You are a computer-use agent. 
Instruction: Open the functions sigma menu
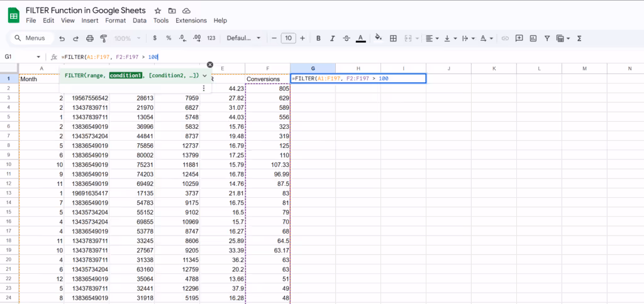579,38
